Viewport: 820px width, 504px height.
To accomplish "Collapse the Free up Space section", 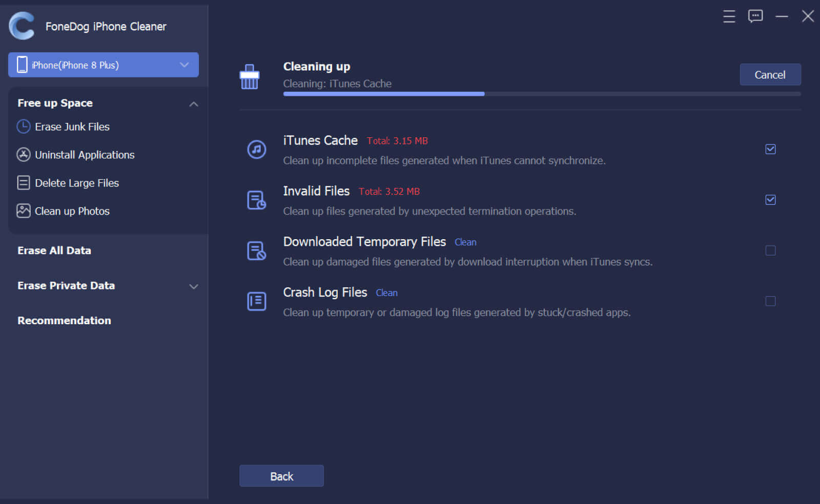I will (x=194, y=104).
